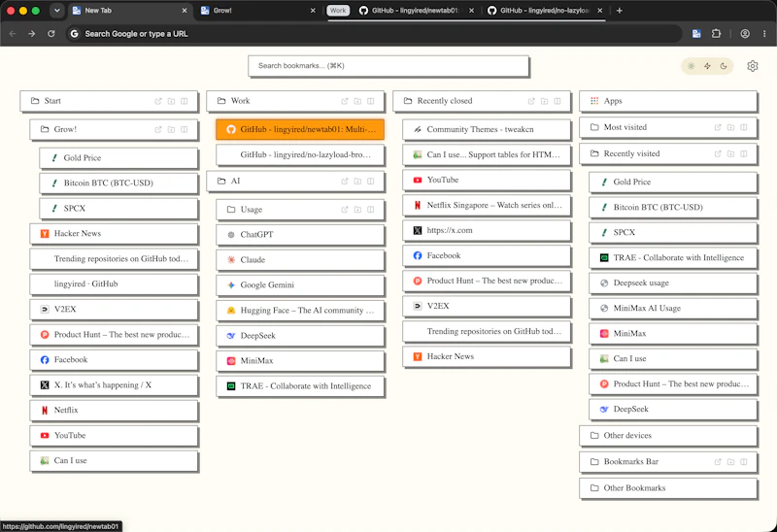Click the folder-plus icon on Most visited

(x=730, y=127)
